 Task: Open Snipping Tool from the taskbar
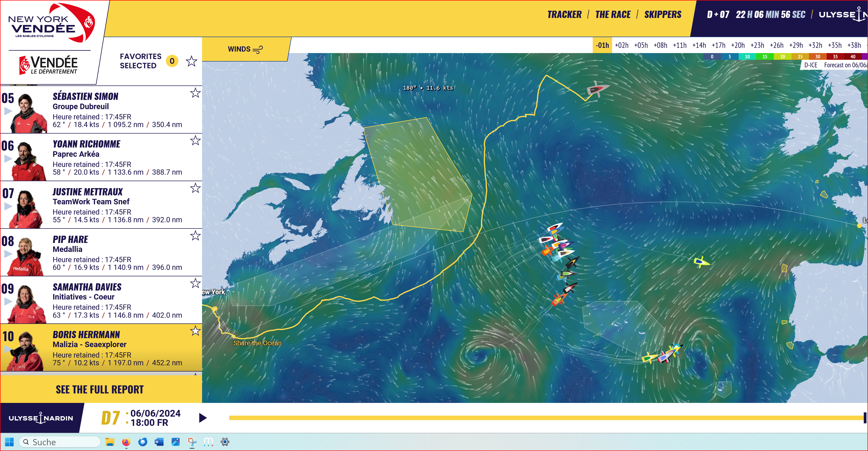coord(192,442)
